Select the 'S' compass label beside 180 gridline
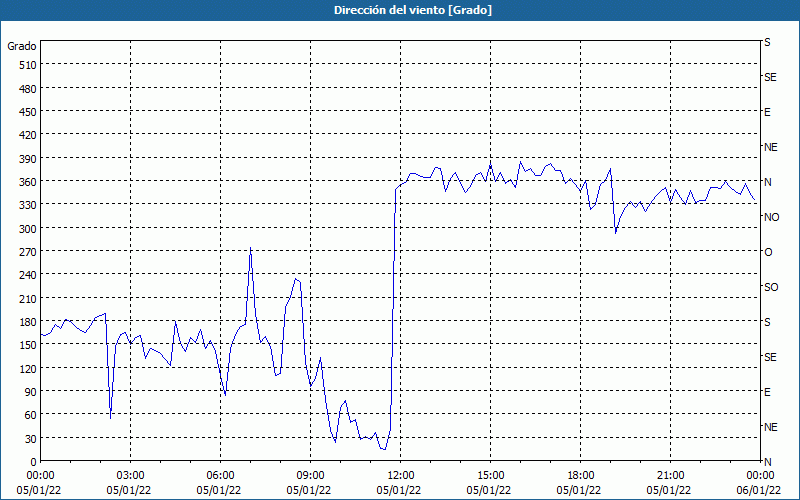 click(767, 322)
